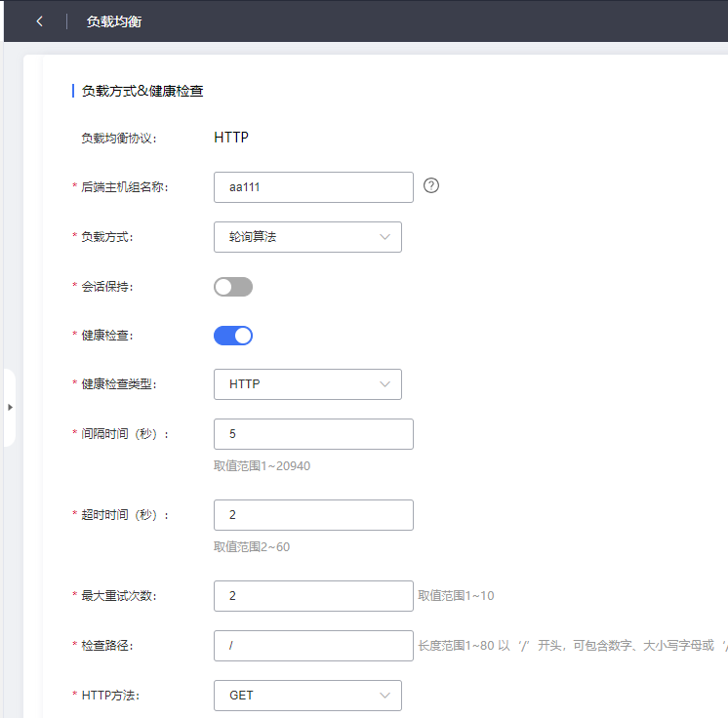
Task: Click the 后端主机组名称 field containing aa111
Action: pyautogui.click(x=313, y=187)
